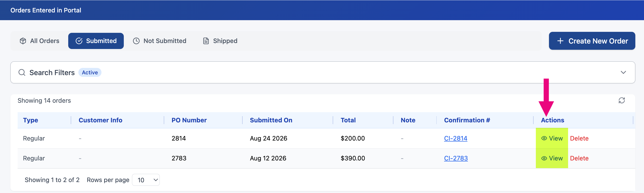Delete the order CI-2783
644x193 pixels.
[579, 158]
